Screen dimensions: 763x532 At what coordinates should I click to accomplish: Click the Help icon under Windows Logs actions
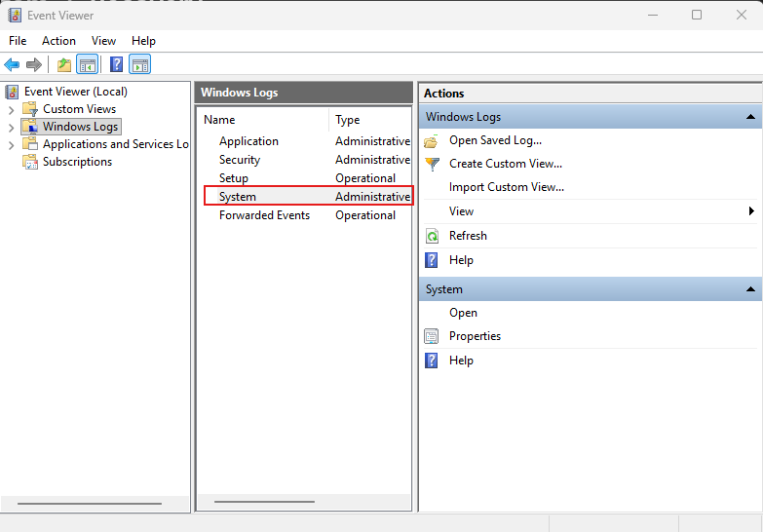pos(431,260)
